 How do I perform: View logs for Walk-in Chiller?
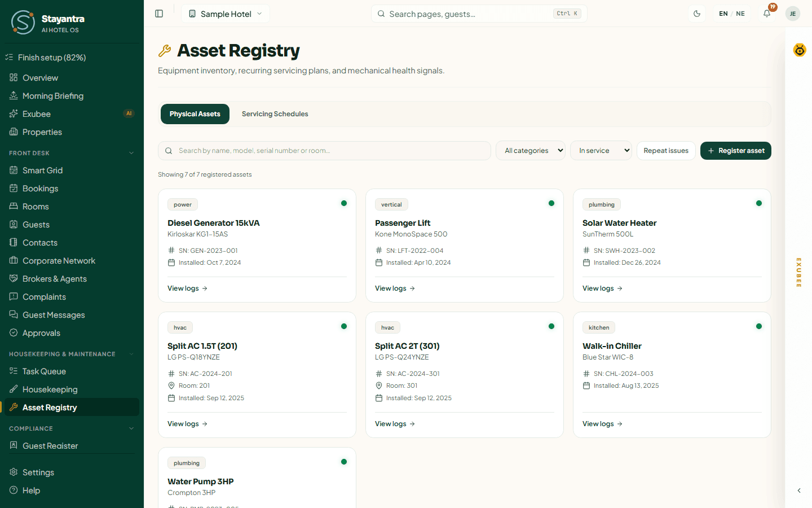point(603,424)
